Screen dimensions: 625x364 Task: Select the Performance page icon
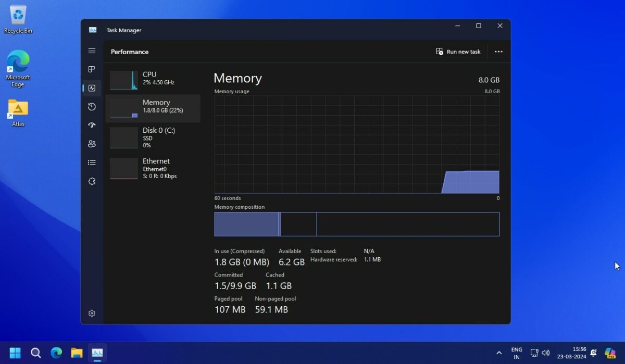point(92,88)
